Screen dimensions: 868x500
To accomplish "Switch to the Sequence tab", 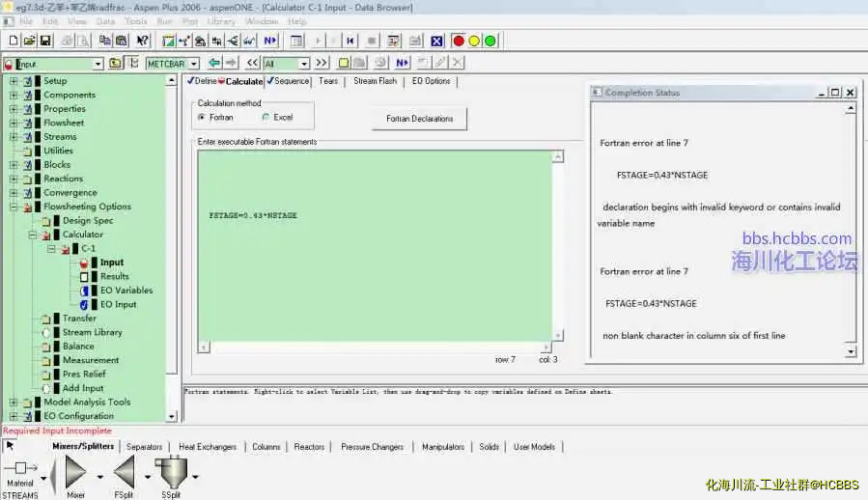I will [291, 81].
